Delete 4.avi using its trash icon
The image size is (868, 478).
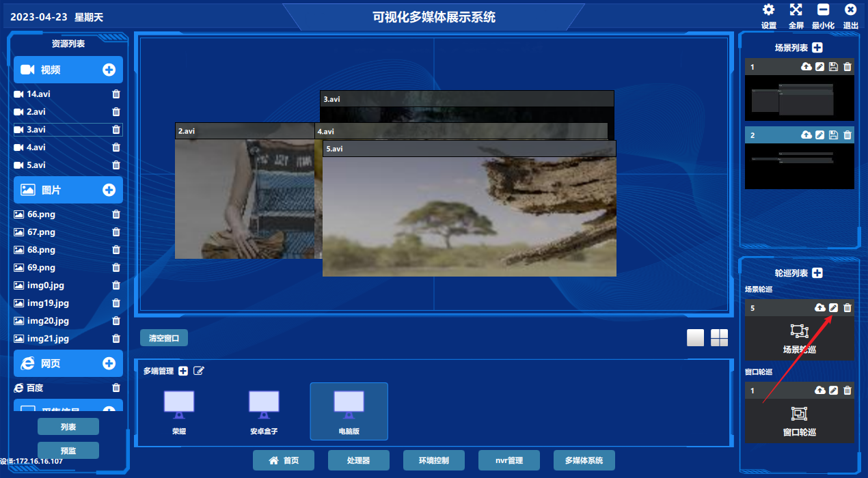click(116, 147)
